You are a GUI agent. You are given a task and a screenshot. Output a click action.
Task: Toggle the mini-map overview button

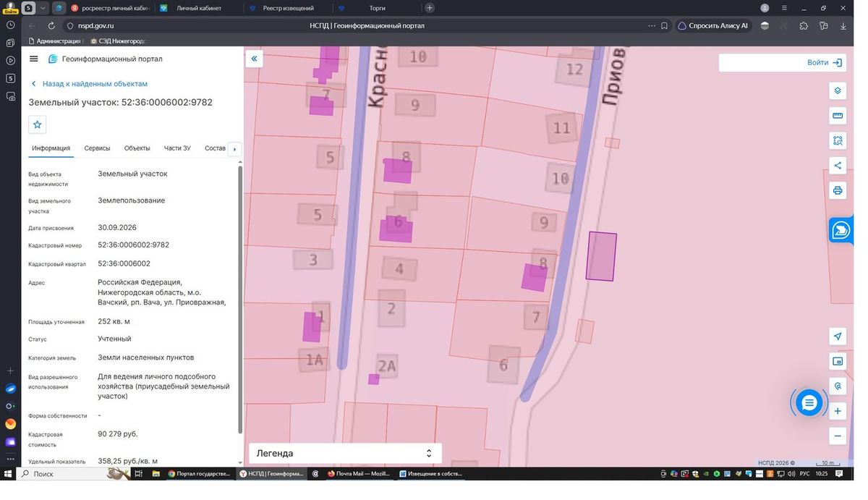click(x=838, y=361)
